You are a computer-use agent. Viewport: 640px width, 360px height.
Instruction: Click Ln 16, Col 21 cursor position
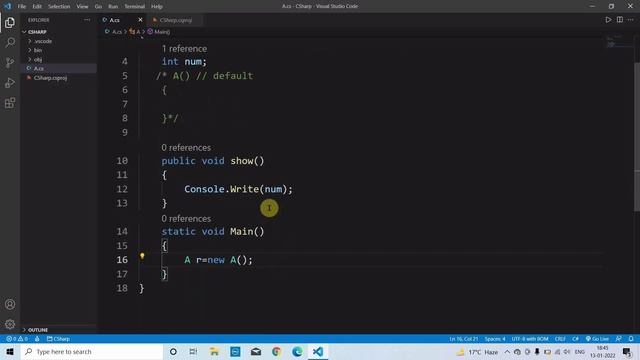pyautogui.click(x=464, y=339)
